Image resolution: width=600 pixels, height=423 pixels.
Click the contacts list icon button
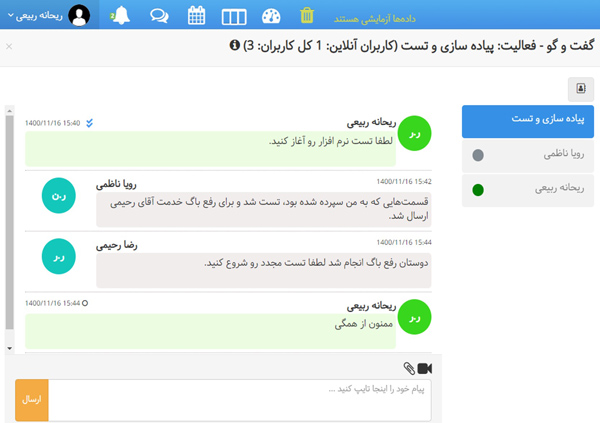point(581,89)
